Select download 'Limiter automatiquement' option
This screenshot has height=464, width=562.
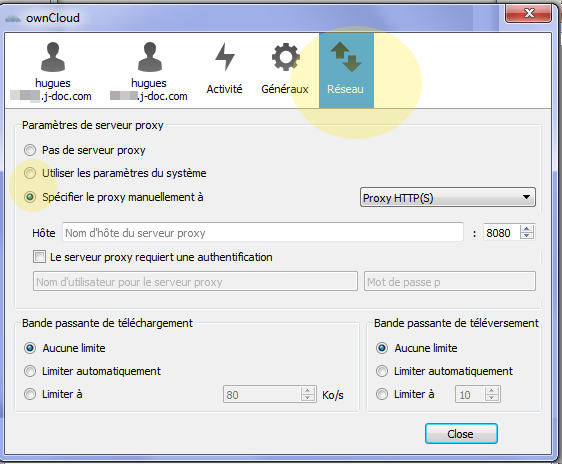pyautogui.click(x=30, y=371)
